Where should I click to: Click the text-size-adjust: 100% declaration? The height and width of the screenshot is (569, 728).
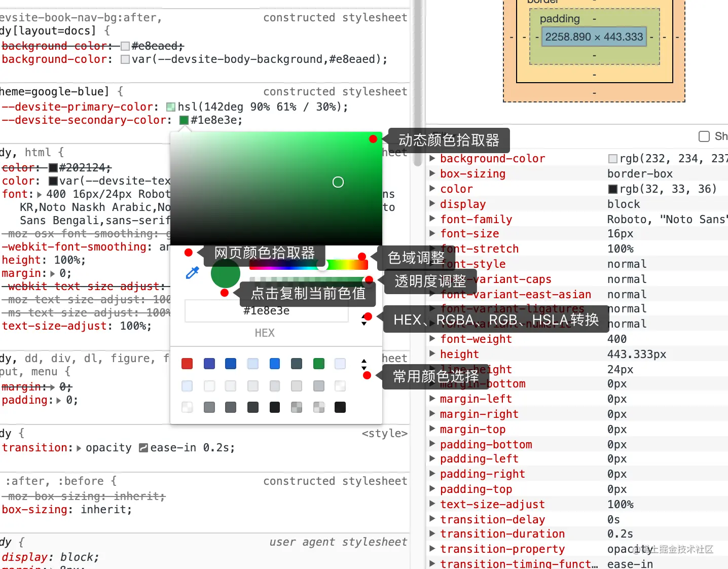tap(77, 326)
